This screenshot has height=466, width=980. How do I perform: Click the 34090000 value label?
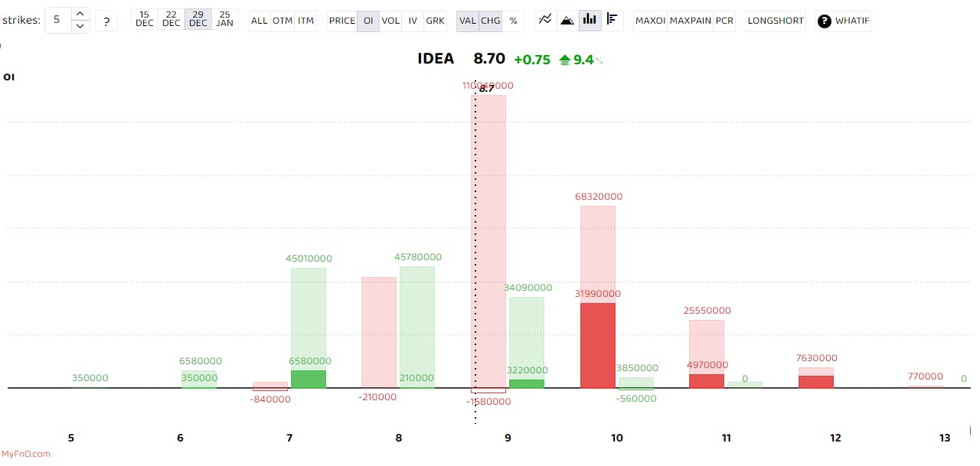tap(528, 288)
